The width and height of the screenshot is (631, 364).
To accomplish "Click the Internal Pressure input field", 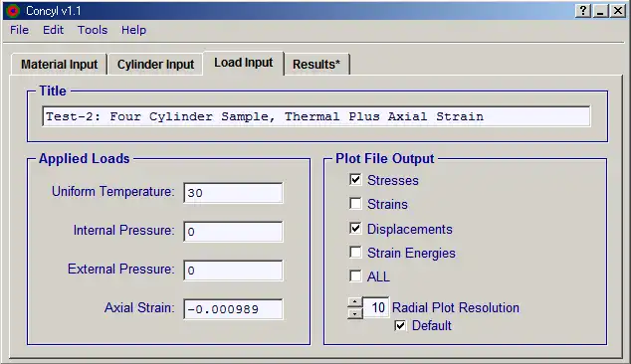I will tap(233, 232).
